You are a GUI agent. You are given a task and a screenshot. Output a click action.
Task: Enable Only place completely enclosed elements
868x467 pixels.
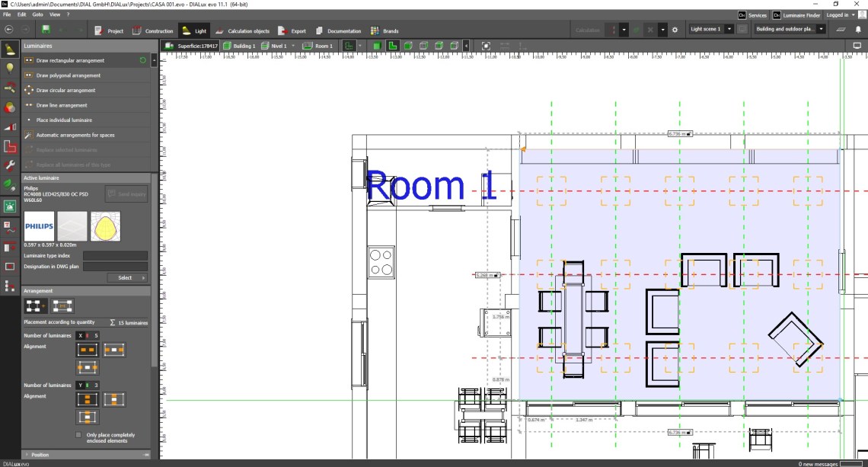[x=79, y=435]
